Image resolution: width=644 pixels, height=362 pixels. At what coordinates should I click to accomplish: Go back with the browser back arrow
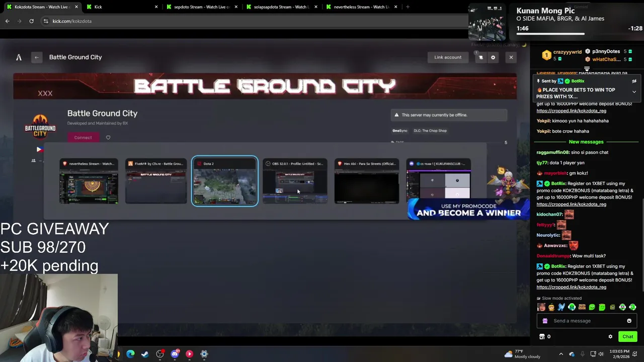[x=7, y=21]
